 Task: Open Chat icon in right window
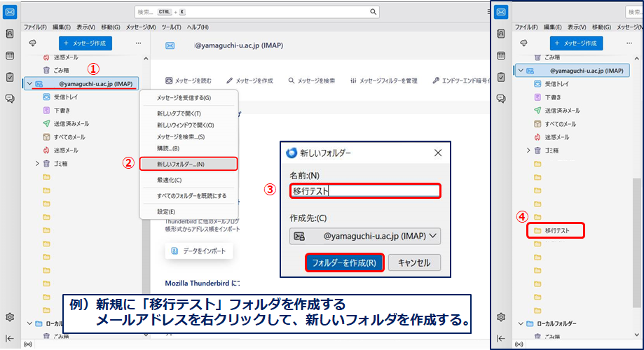click(x=501, y=99)
